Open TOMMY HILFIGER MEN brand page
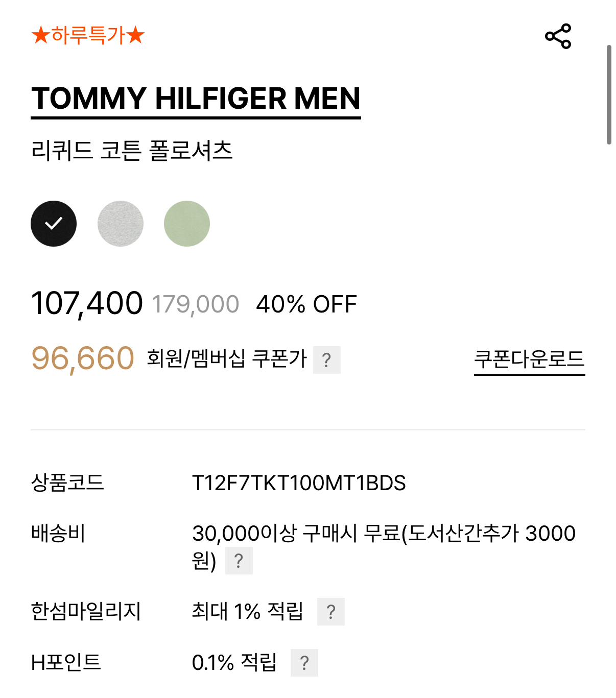Image resolution: width=616 pixels, height=698 pixels. coord(196,99)
